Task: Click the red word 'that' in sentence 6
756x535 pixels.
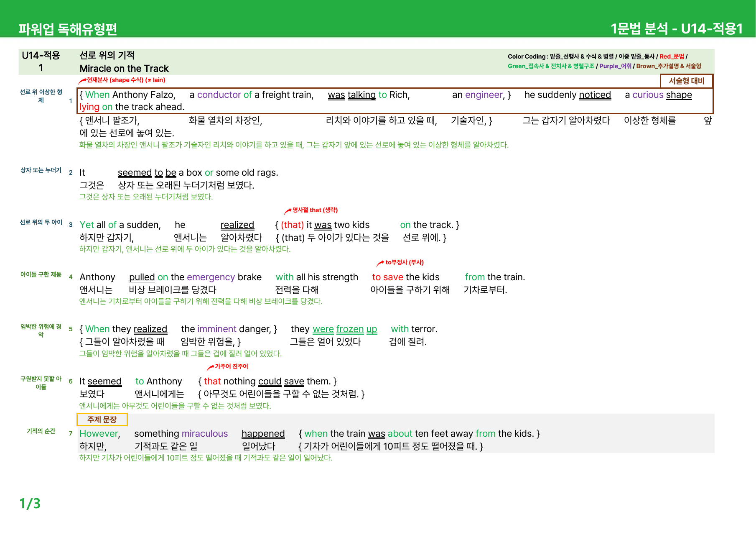Action: point(212,381)
